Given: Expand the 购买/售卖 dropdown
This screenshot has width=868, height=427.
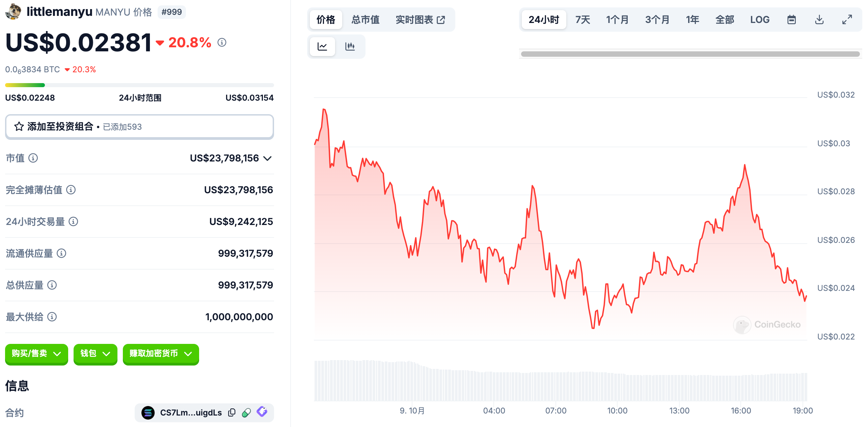Looking at the screenshot, I should click(x=36, y=354).
